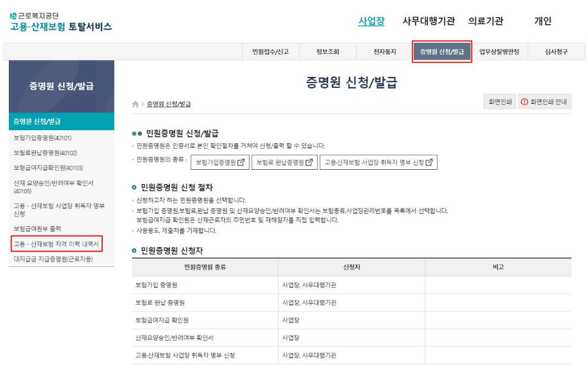Open the 전자통지 menu

click(386, 51)
